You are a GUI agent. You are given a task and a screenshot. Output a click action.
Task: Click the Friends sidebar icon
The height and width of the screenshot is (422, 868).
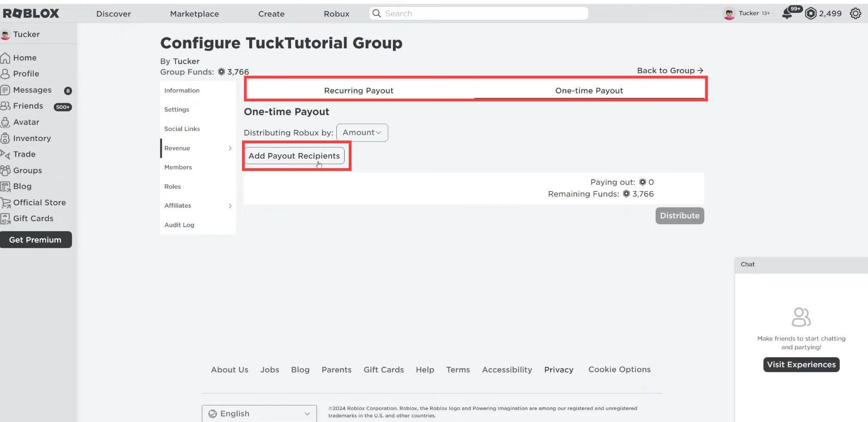[5, 106]
